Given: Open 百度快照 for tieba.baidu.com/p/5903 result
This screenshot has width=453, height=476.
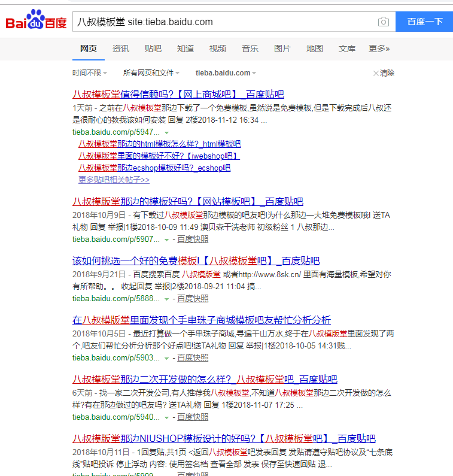Looking at the screenshot, I should [193, 358].
